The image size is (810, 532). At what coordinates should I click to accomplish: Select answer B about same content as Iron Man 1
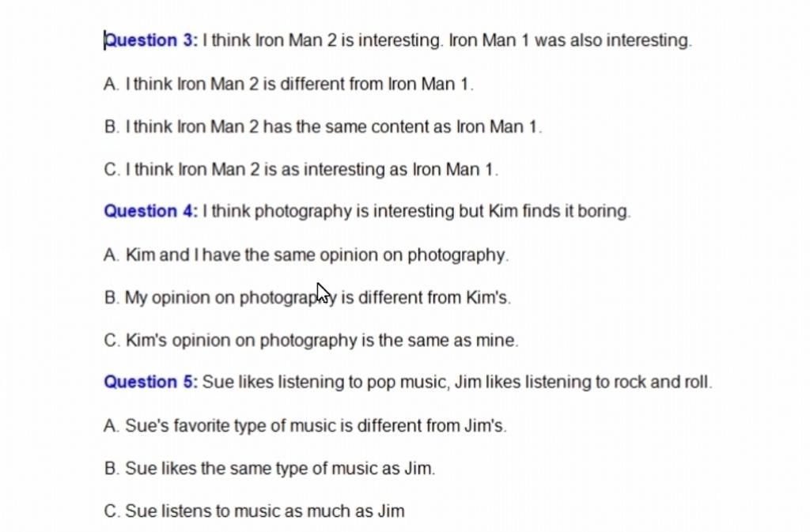click(323, 126)
